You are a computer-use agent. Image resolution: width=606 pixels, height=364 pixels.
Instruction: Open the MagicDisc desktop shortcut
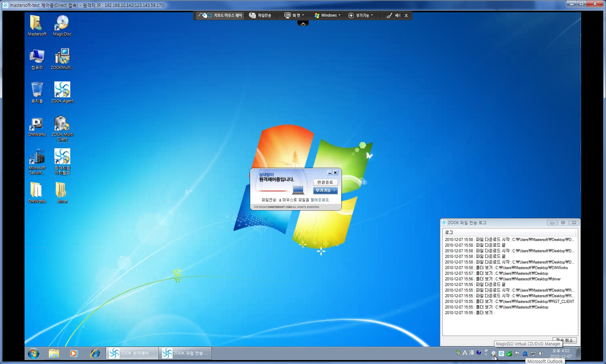(x=62, y=26)
